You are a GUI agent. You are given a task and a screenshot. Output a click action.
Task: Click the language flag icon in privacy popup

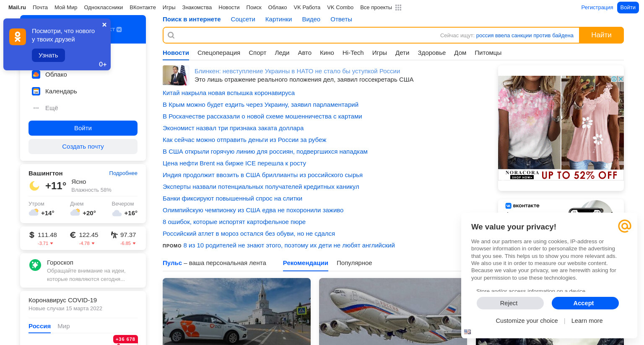point(467,332)
